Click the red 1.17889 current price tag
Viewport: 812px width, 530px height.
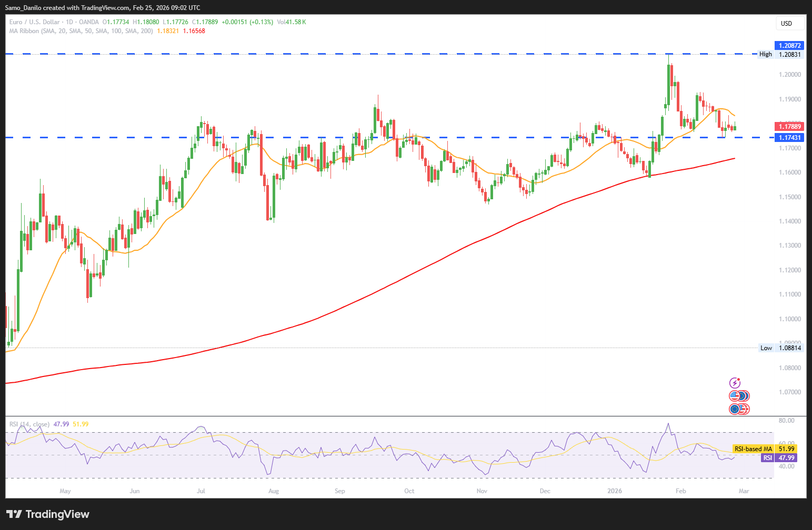[x=789, y=126]
